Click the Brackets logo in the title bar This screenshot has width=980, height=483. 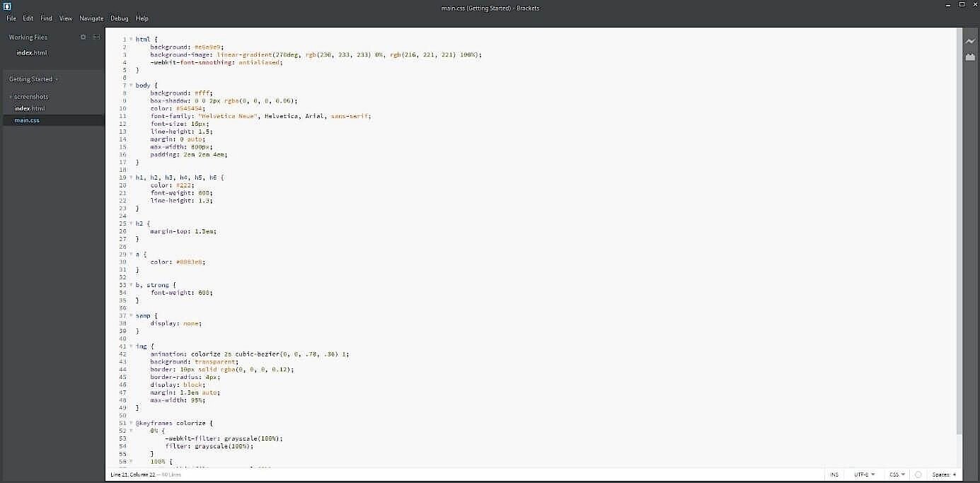(x=8, y=7)
